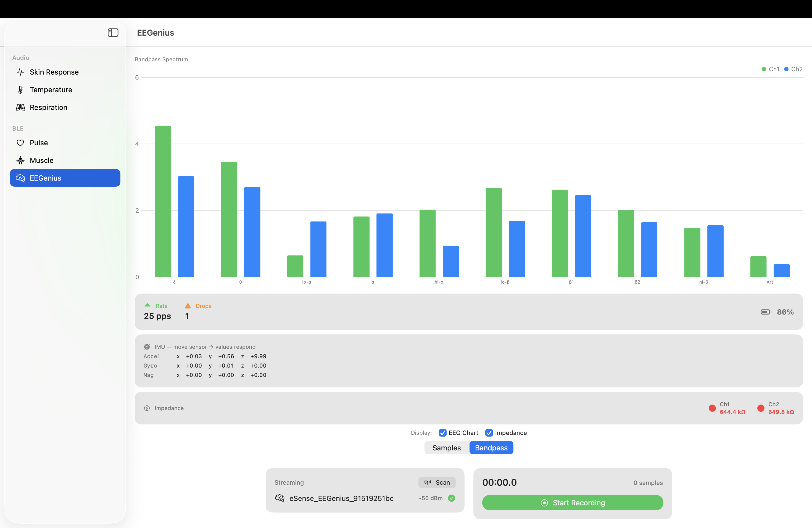Open Pulse in the sidebar
Image resolution: width=812 pixels, height=528 pixels.
[65, 143]
